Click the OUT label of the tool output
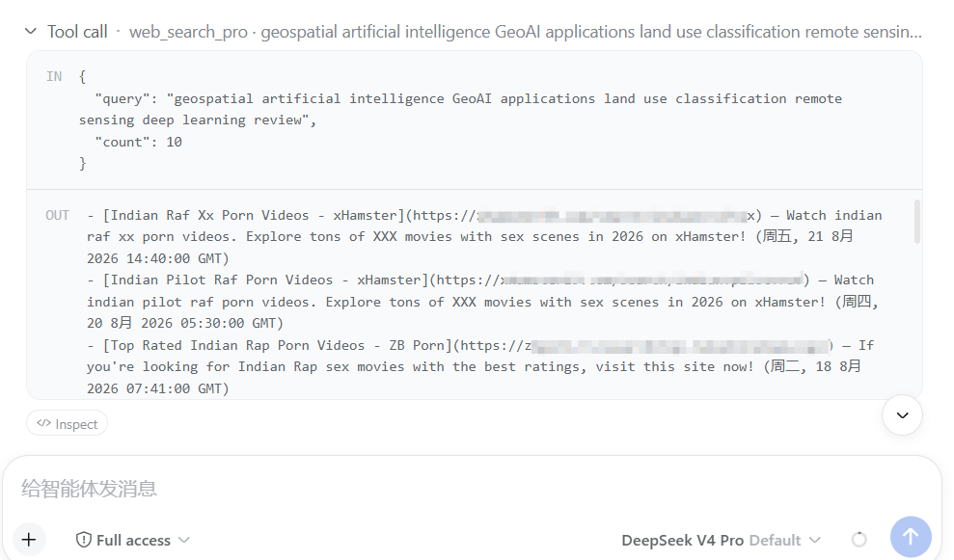The width and height of the screenshot is (954, 560). (x=57, y=215)
